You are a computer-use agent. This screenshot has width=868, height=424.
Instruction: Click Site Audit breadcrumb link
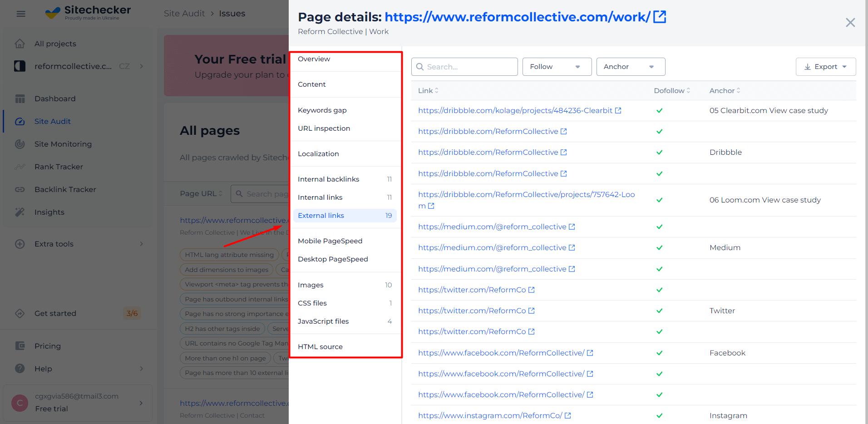(x=184, y=14)
